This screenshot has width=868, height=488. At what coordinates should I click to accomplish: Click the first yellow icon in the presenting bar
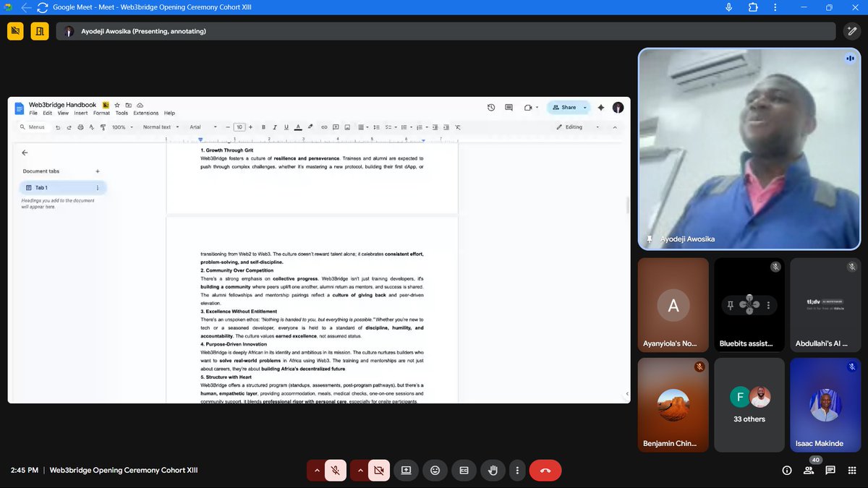(x=15, y=31)
